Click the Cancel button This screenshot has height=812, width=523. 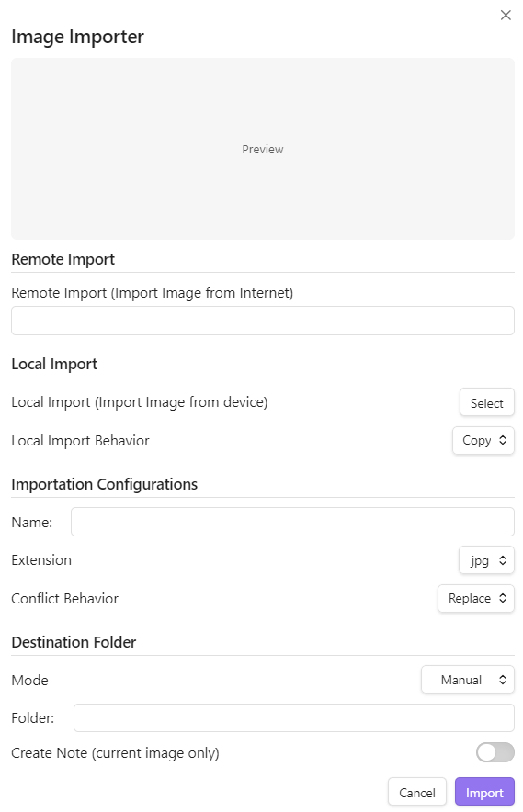pyautogui.click(x=416, y=793)
